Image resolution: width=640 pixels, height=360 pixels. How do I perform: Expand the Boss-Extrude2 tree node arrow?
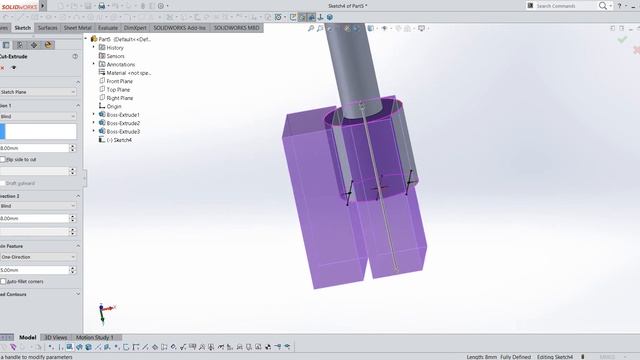coord(93,123)
